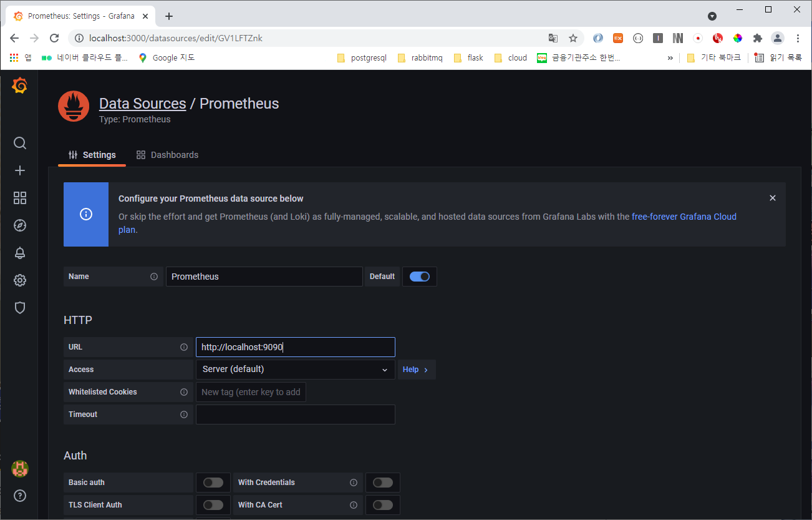Image resolution: width=812 pixels, height=520 pixels.
Task: Click the Name field info icon
Action: click(x=154, y=277)
